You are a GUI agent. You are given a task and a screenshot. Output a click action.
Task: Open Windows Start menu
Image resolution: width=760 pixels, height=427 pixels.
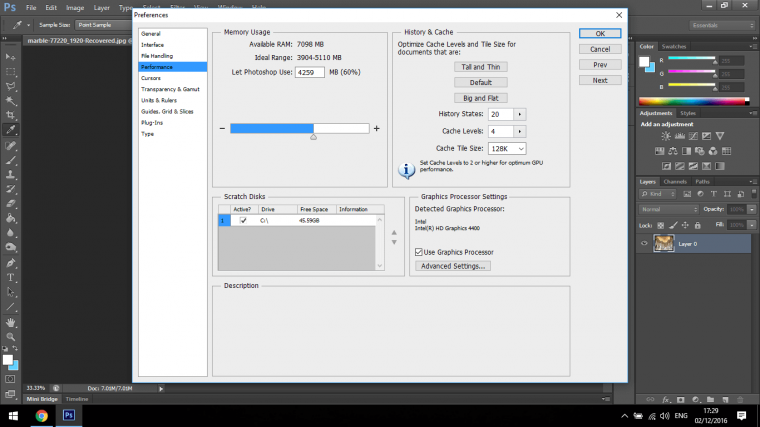[13, 415]
